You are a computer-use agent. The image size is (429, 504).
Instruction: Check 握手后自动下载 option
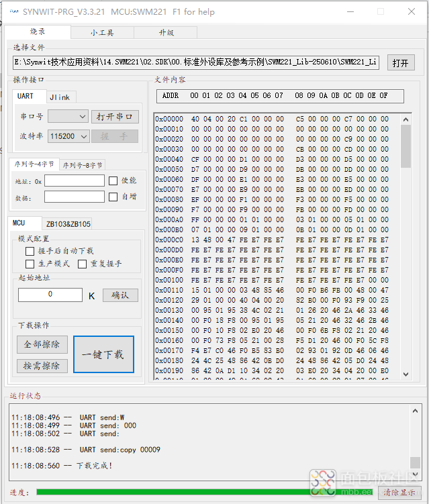tap(30, 251)
